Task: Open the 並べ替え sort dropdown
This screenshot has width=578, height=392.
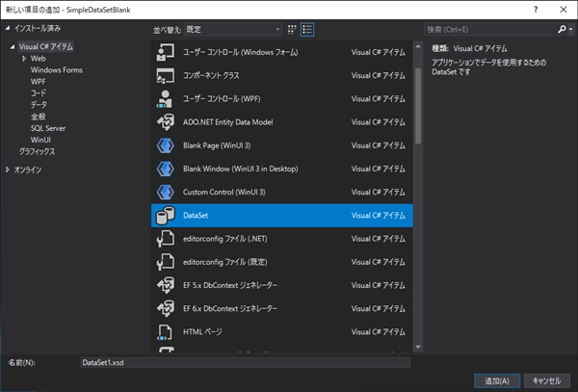Action: pyautogui.click(x=233, y=30)
